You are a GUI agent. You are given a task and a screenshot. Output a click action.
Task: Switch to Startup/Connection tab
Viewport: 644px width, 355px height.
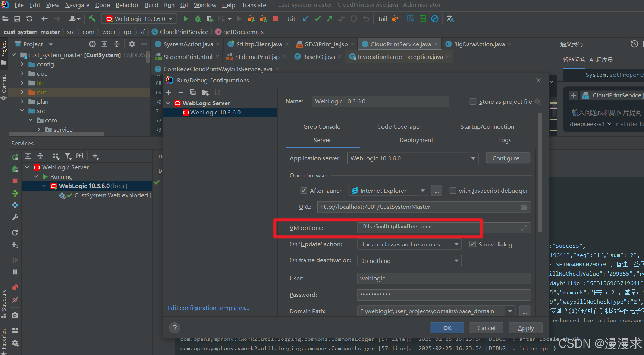tap(487, 126)
